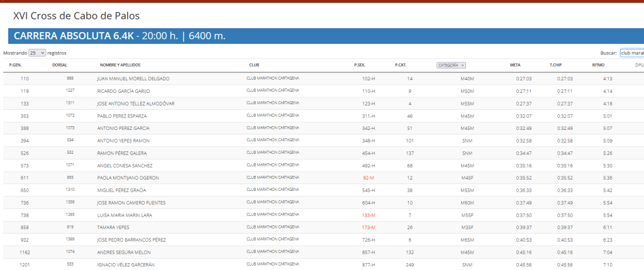Sort by META column header

(515, 65)
